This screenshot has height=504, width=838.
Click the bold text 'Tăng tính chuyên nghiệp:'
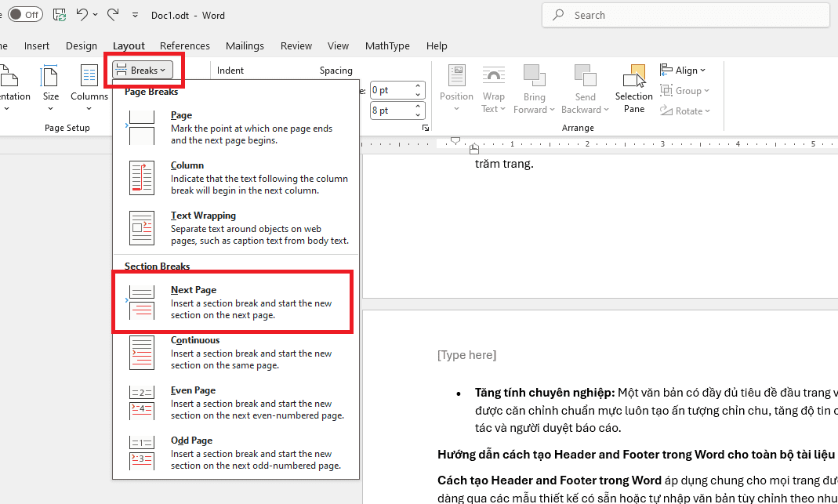coord(545,393)
